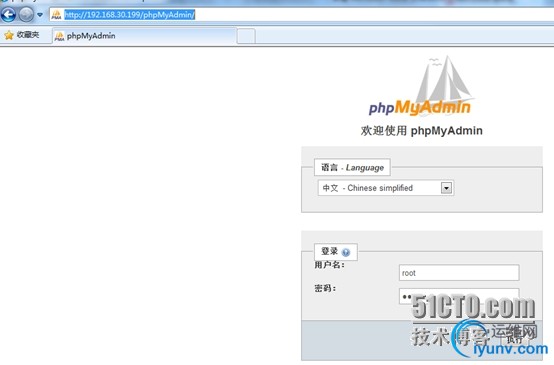
Task: Click the 用户名: label
Action: click(x=329, y=265)
